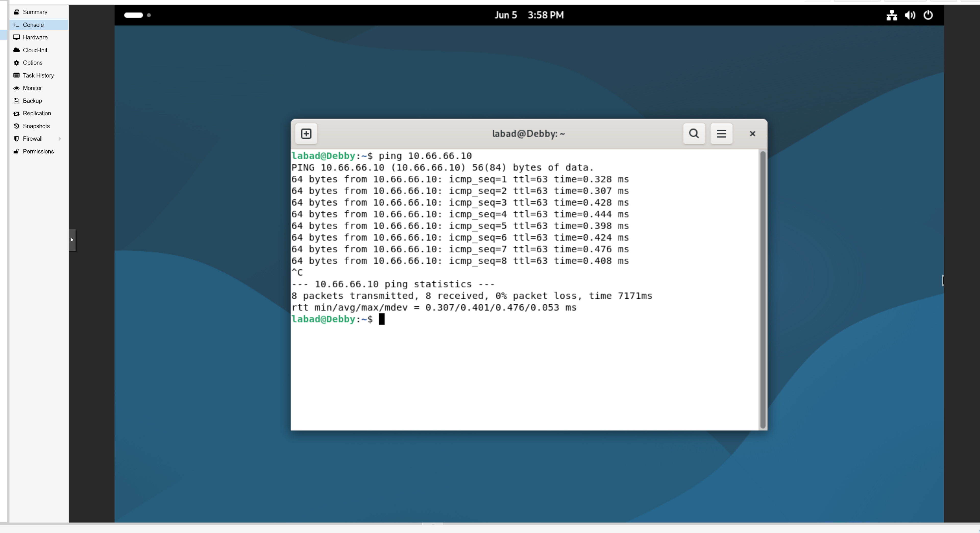Viewport: 980px width, 533px height.
Task: Click the Monitor eye icon
Action: tap(16, 88)
